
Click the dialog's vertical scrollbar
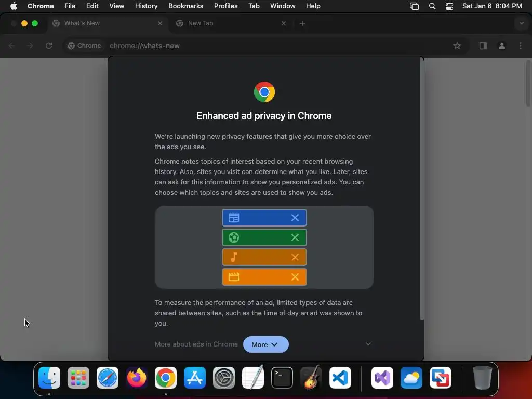click(x=422, y=189)
